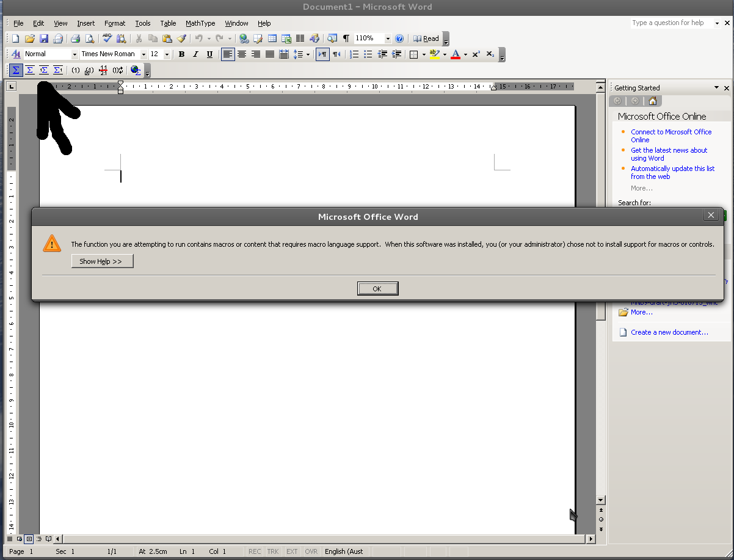Go Home in the Getting Started pane
This screenshot has width=734, height=560.
pyautogui.click(x=653, y=101)
